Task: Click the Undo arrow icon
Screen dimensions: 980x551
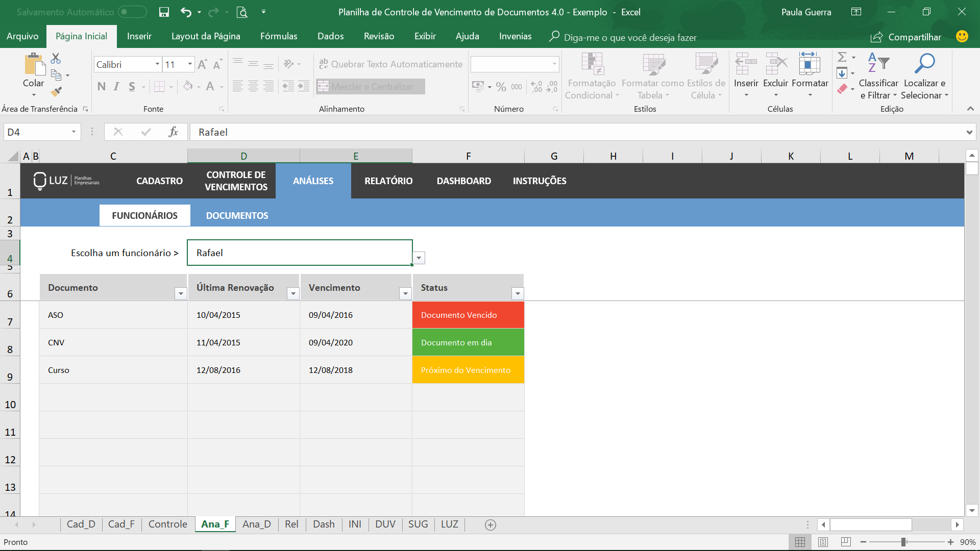Action: pos(186,12)
